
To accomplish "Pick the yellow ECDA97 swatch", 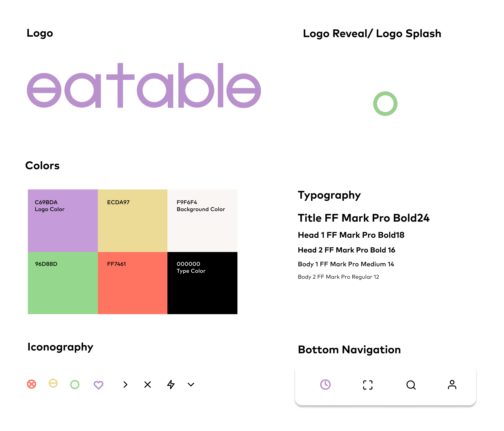I will click(132, 221).
